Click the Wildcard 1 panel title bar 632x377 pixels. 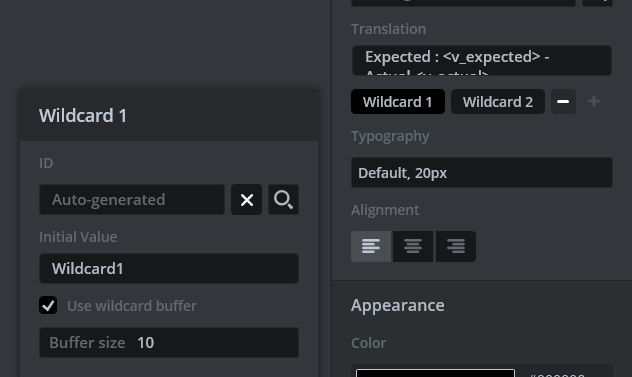169,115
